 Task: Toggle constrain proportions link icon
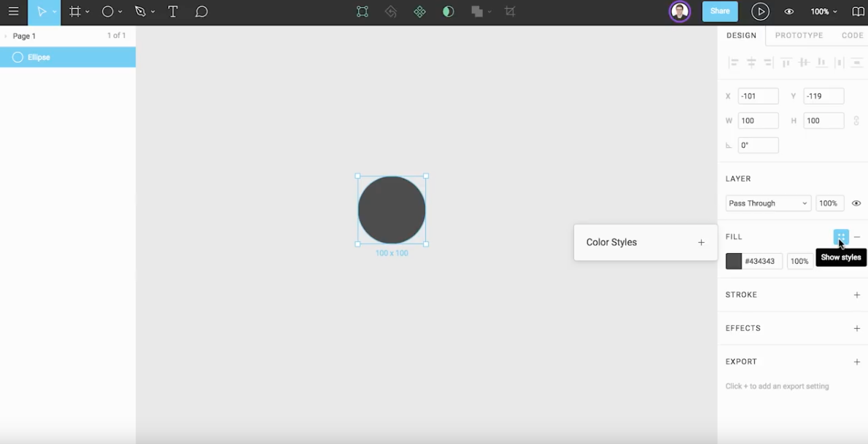click(856, 121)
